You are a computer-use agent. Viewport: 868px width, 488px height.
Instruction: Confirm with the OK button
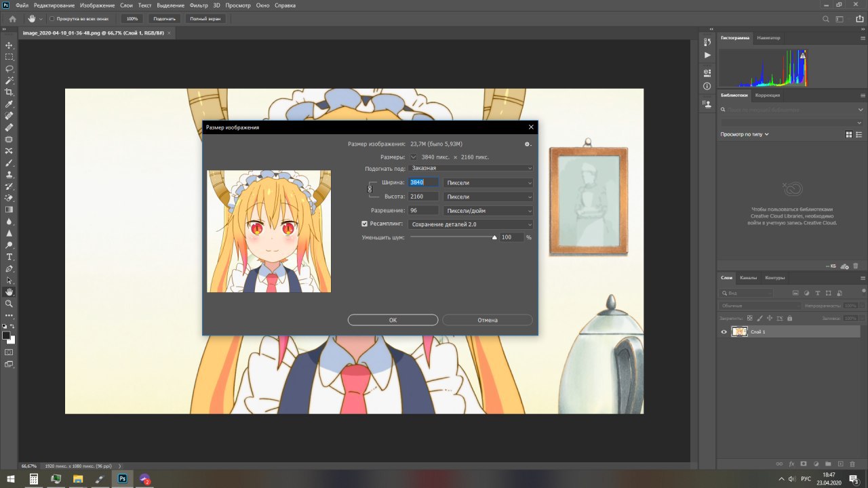[393, 320]
